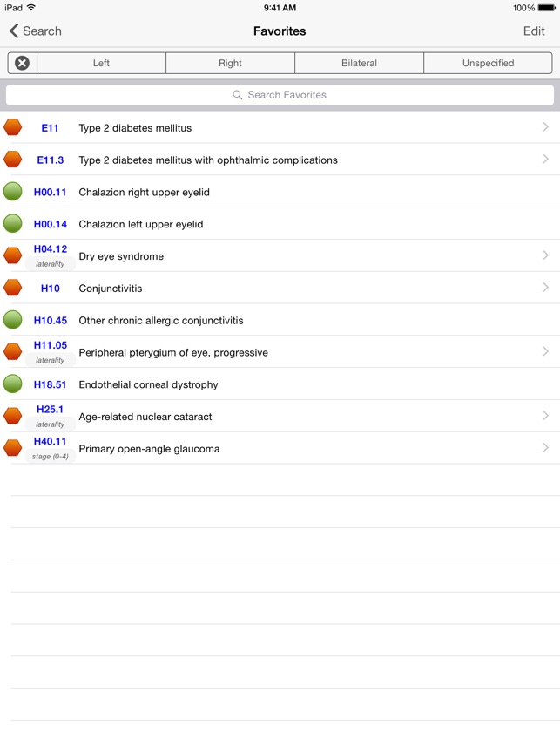Expand Primary open-angle glaucoma chevron

545,448
